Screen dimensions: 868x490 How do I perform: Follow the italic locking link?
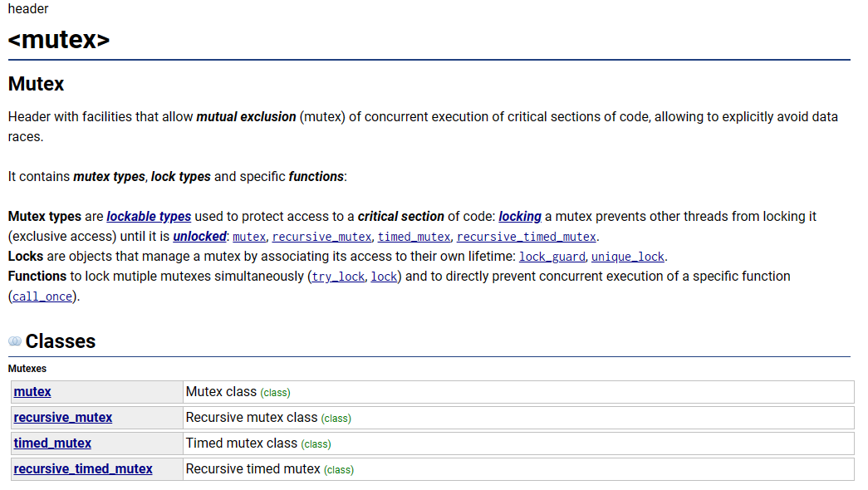pos(520,217)
